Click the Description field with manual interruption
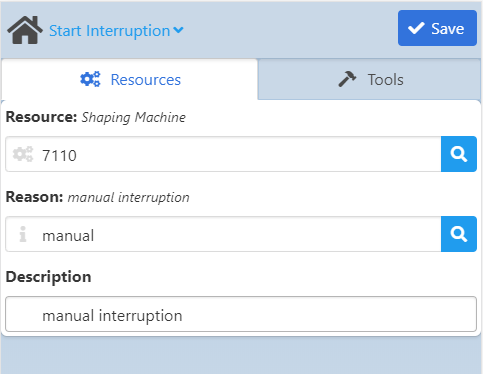This screenshot has width=483, height=374. click(241, 314)
